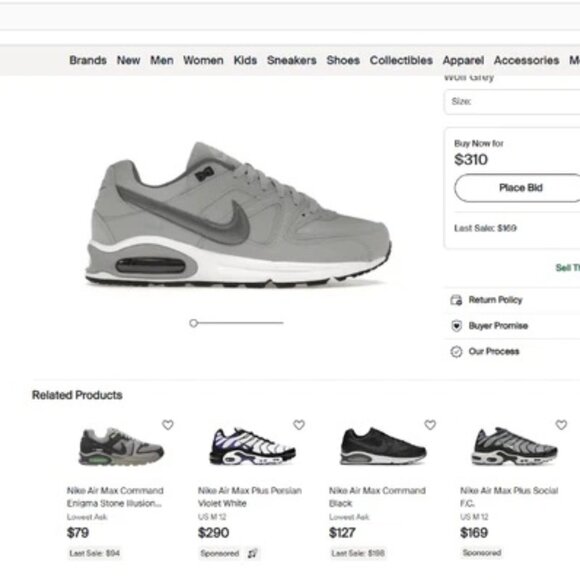This screenshot has height=580, width=580.
Task: Click the Last Sale $198 tag
Action: [358, 553]
